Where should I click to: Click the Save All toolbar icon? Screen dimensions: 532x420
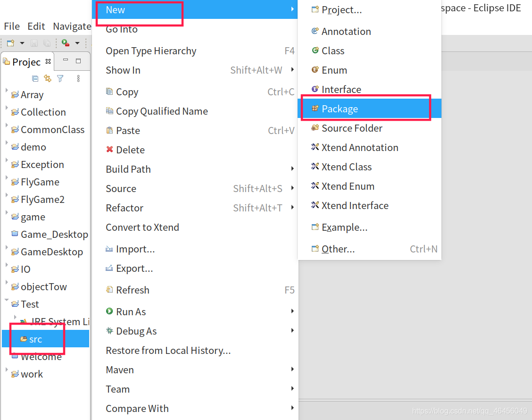click(x=47, y=43)
